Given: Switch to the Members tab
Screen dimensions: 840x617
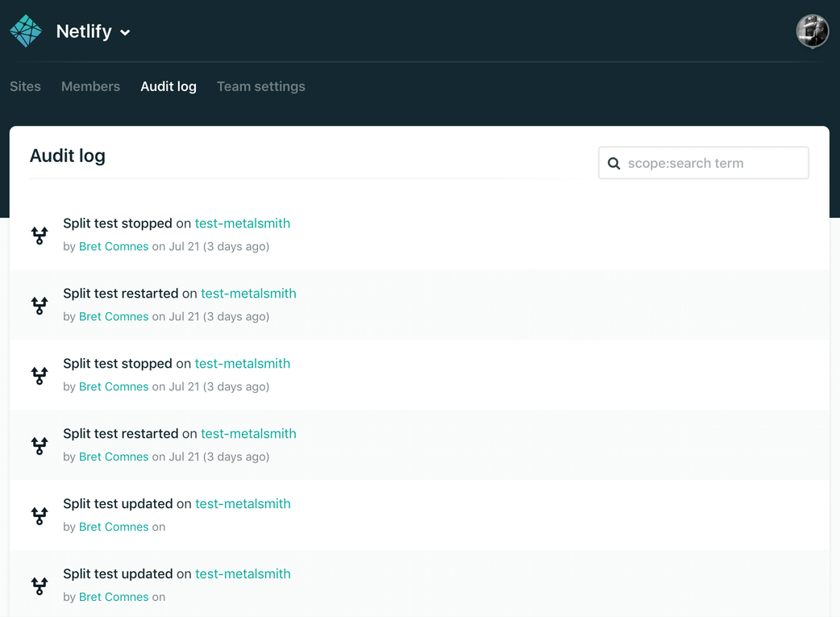Looking at the screenshot, I should pyautogui.click(x=90, y=86).
